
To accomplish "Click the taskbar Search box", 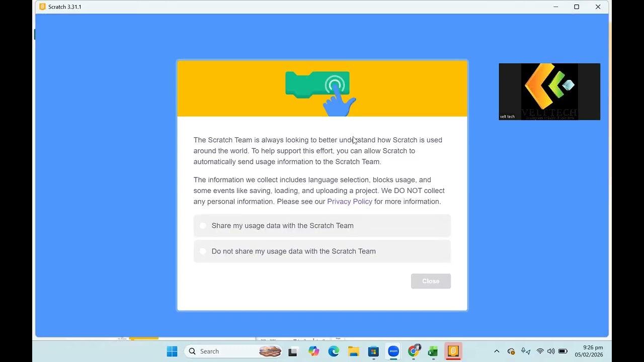I will [x=233, y=351].
